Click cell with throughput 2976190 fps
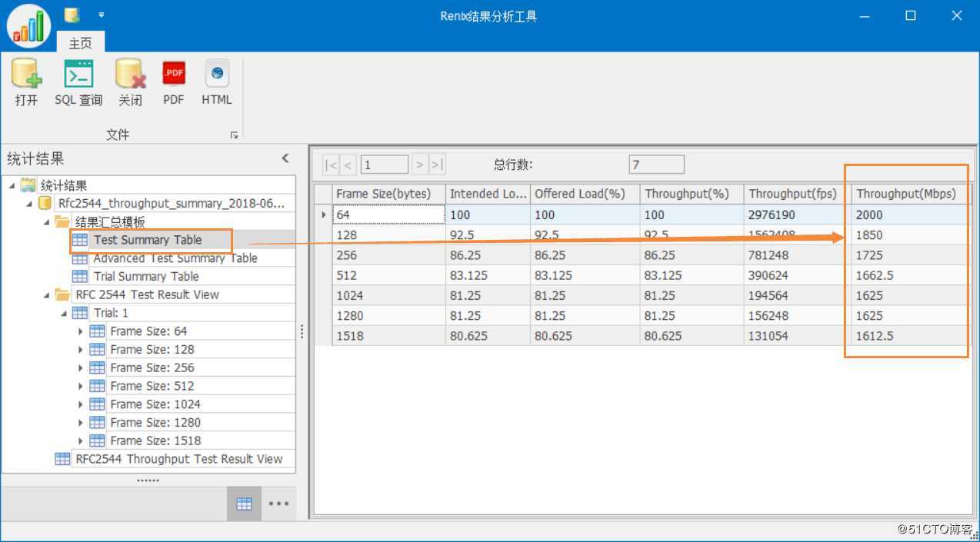The image size is (980, 542). pos(798,214)
